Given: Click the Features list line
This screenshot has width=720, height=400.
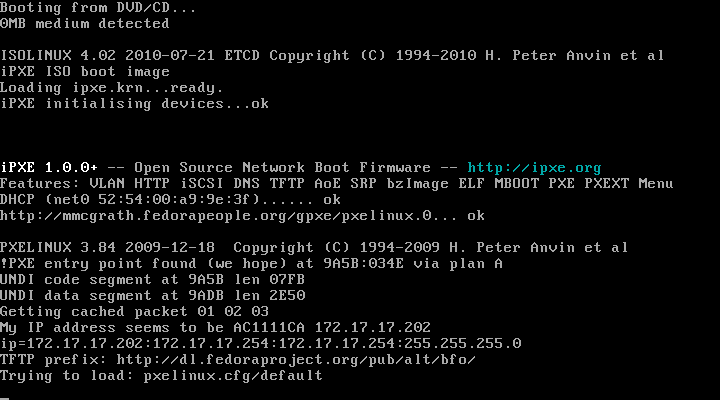Looking at the screenshot, I should pos(336,184).
